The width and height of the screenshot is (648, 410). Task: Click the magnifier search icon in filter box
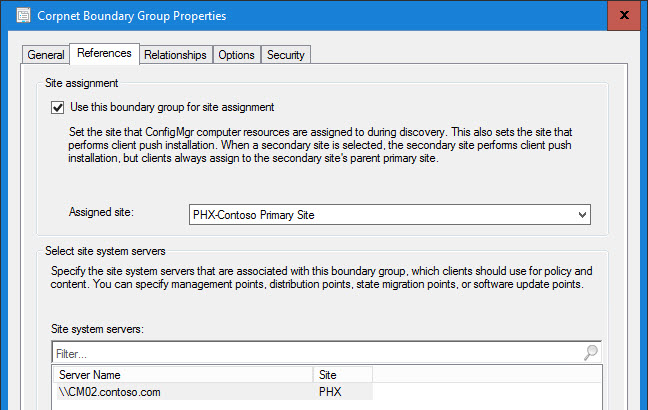pyautogui.click(x=590, y=353)
